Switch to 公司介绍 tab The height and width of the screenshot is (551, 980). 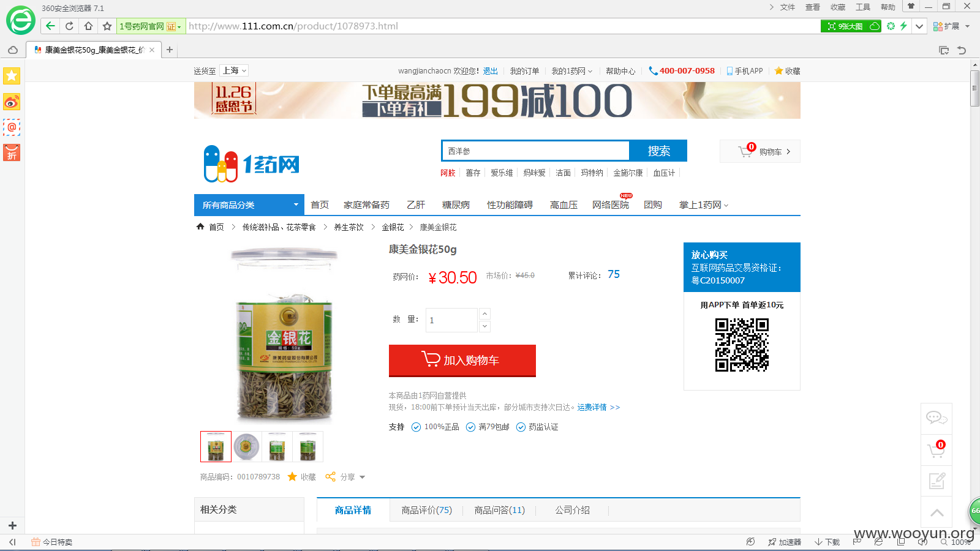click(572, 510)
